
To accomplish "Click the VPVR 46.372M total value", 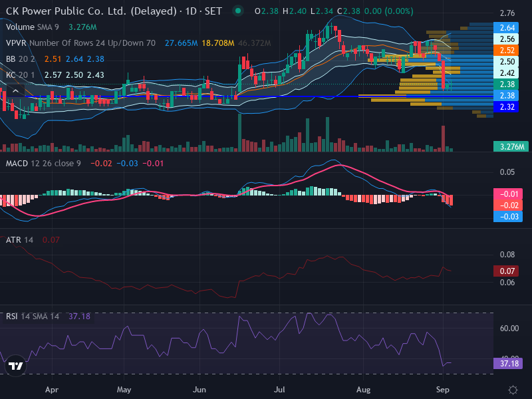I will tap(255, 43).
